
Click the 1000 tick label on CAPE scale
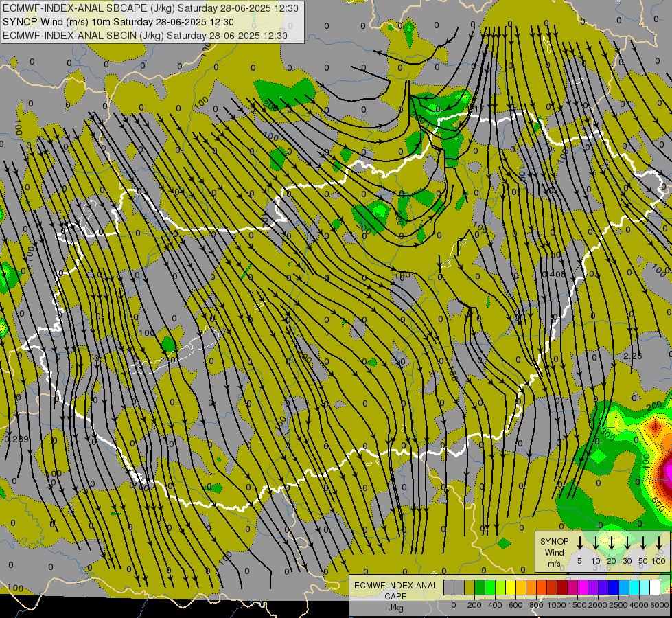[557, 605]
